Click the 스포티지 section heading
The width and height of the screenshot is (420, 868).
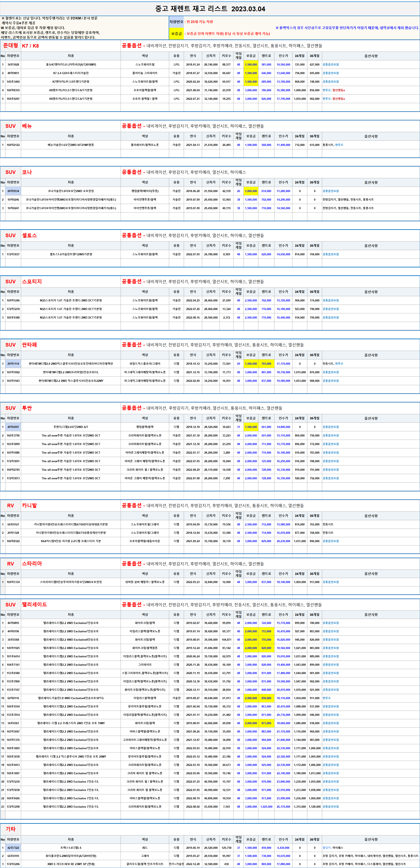(32, 281)
